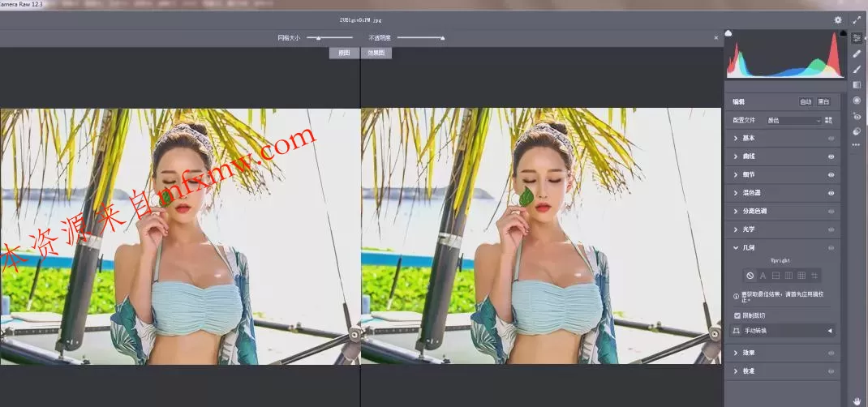Click the 黑白 black and white button
Viewport: 868px width, 407px height.
(823, 102)
